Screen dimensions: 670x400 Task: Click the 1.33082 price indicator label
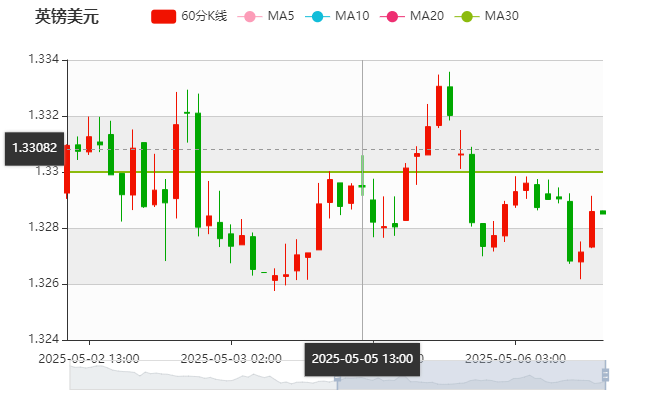(34, 148)
